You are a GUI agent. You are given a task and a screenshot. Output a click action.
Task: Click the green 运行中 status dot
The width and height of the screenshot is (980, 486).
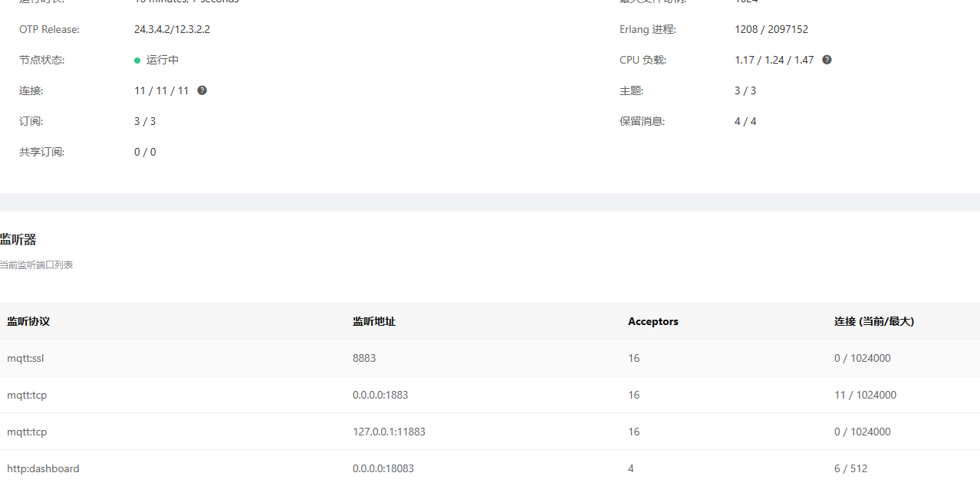(x=137, y=61)
